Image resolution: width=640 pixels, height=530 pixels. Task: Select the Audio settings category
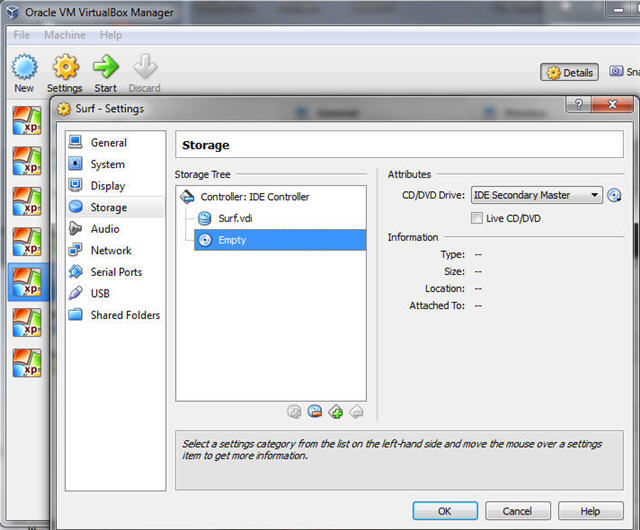click(115, 229)
